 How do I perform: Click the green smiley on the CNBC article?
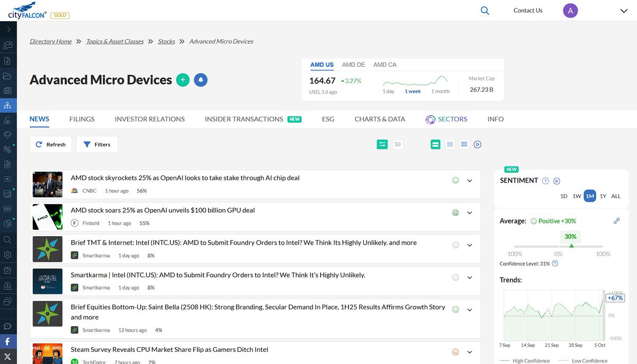tap(455, 180)
